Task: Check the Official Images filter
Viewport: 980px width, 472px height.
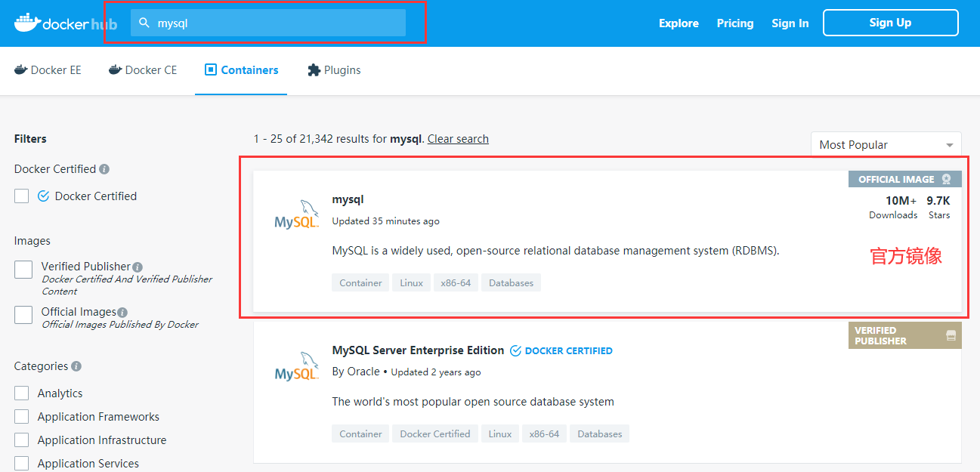Action: click(x=23, y=315)
